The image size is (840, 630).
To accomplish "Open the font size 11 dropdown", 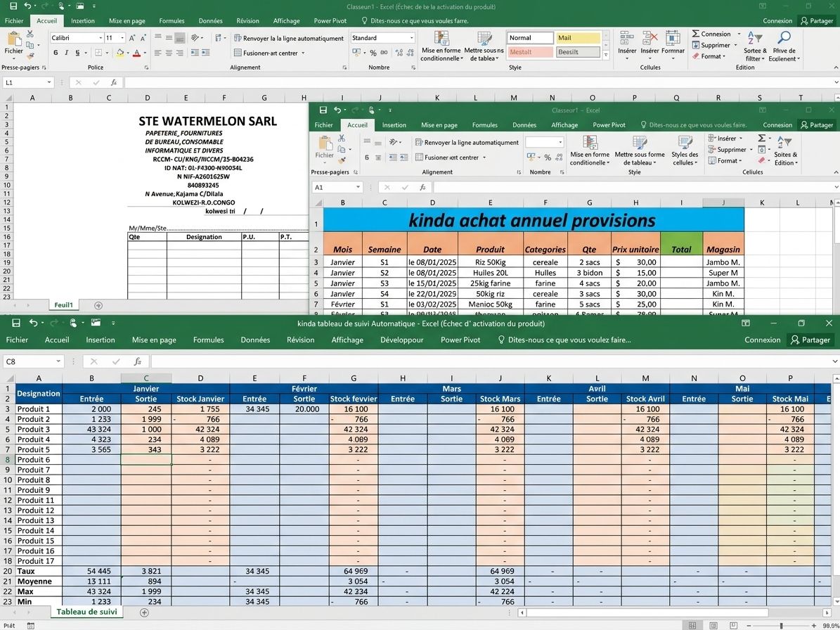I will tap(122, 38).
